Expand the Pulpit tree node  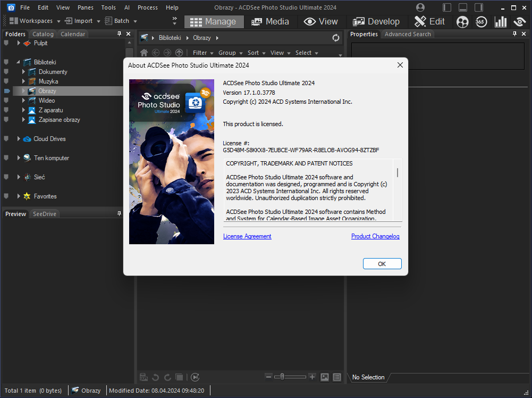pyautogui.click(x=19, y=43)
